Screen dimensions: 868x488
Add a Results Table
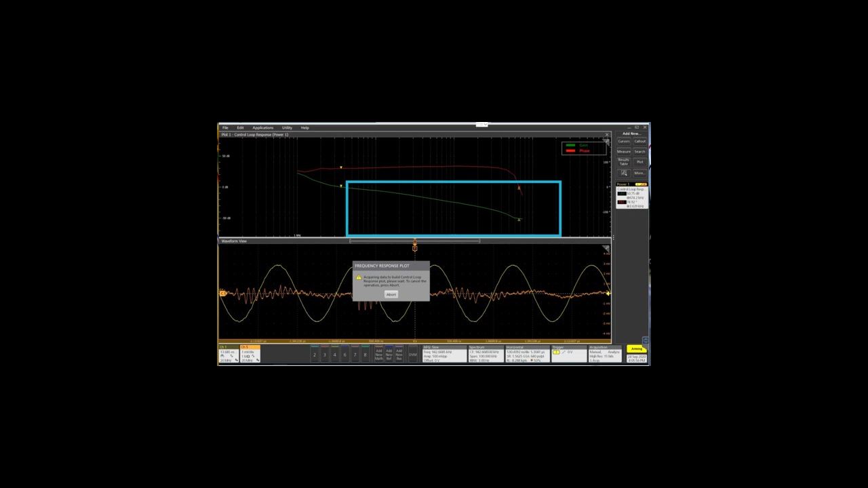pyautogui.click(x=624, y=162)
